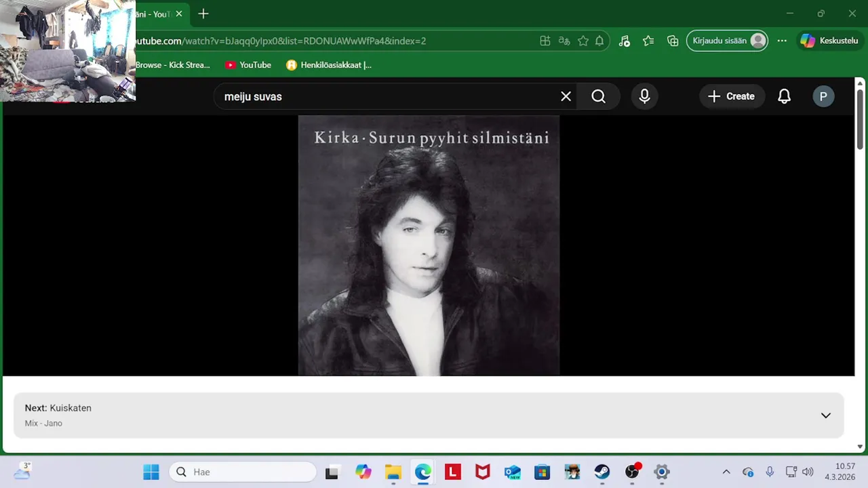Close the current YouTube browser tab
Screen dimensions: 868x488
click(179, 14)
